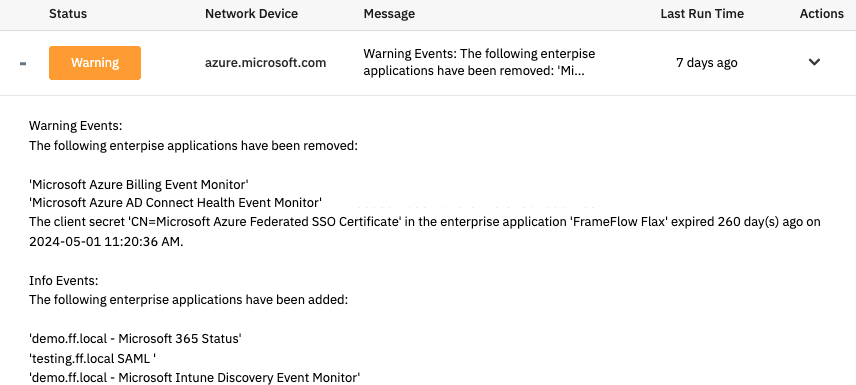Select the 'Warning Events:' detail heading
Image resolution: width=856 pixels, height=385 pixels.
[75, 126]
